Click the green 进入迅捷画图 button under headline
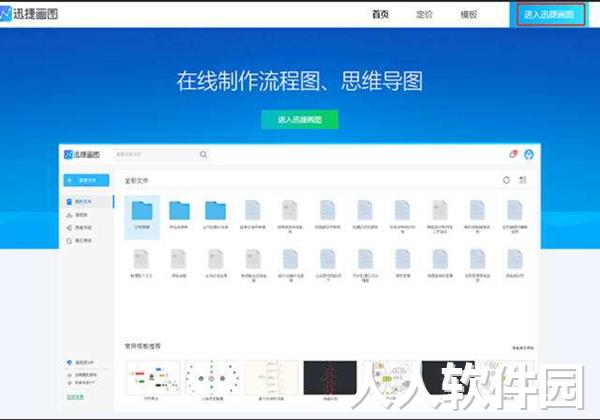This screenshot has height=420, width=600. (x=300, y=120)
